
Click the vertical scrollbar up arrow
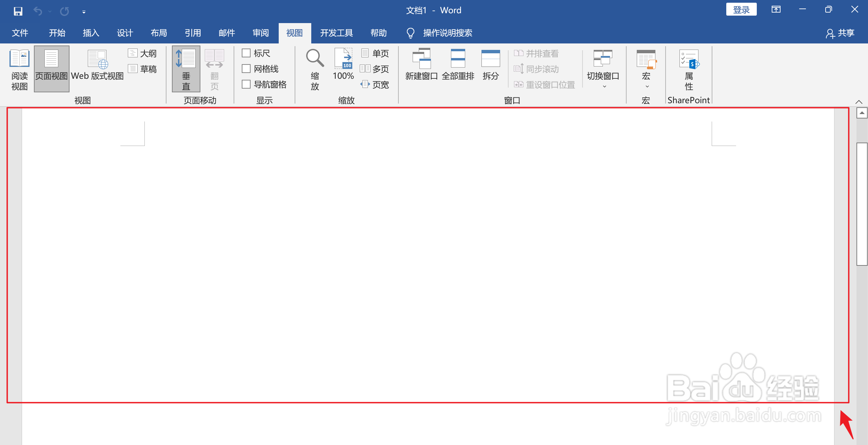(862, 113)
